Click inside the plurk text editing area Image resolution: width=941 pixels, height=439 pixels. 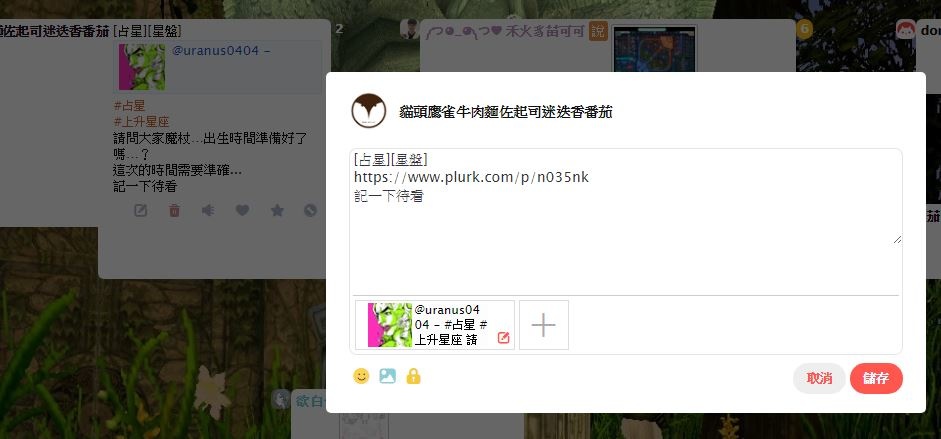(625, 197)
